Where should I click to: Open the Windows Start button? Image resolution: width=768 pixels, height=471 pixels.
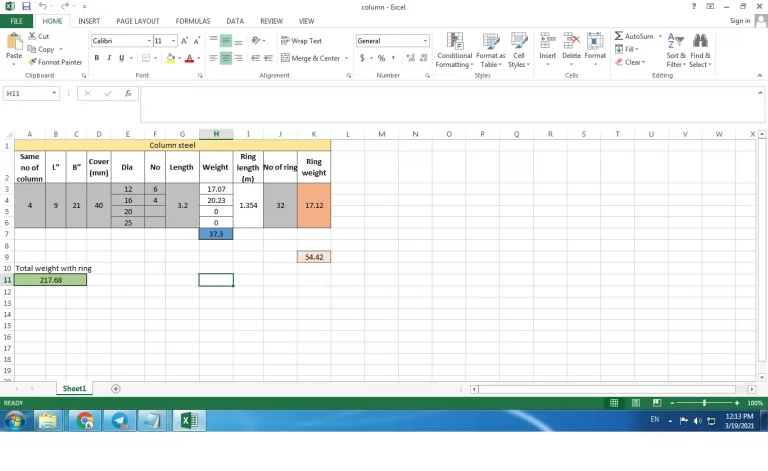click(x=15, y=421)
